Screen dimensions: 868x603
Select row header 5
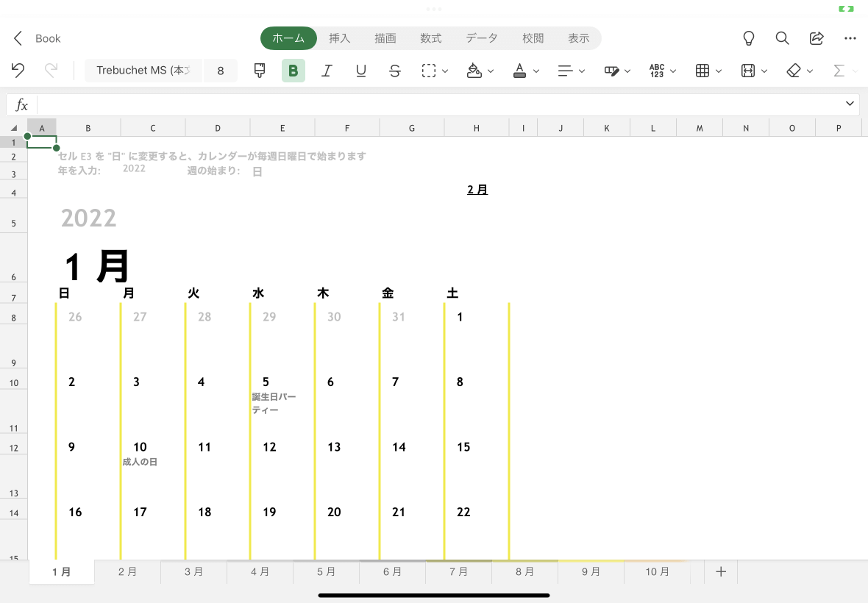click(14, 216)
